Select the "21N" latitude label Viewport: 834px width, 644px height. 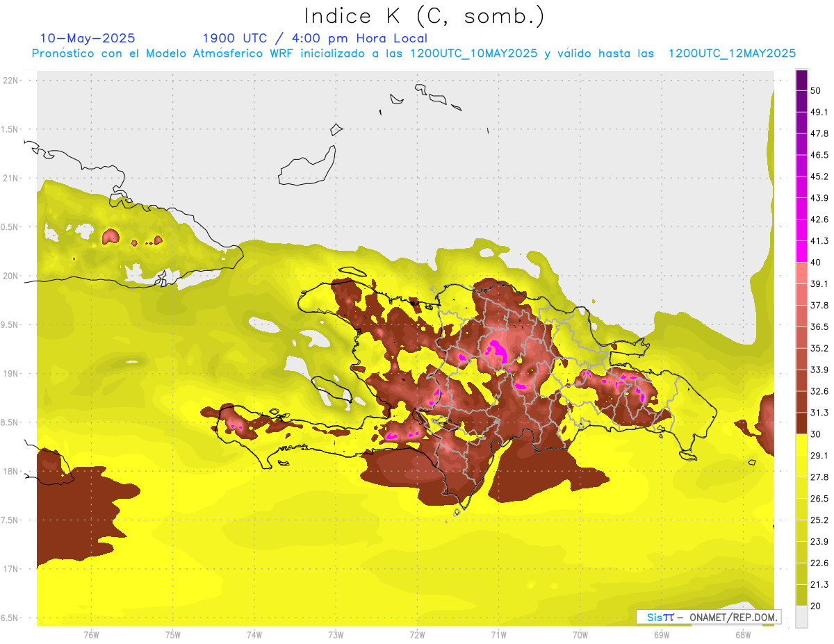[x=12, y=179]
